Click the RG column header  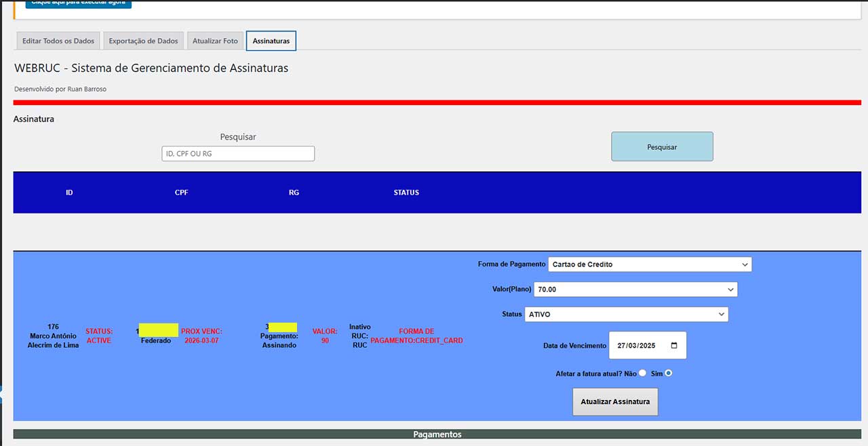(x=294, y=192)
